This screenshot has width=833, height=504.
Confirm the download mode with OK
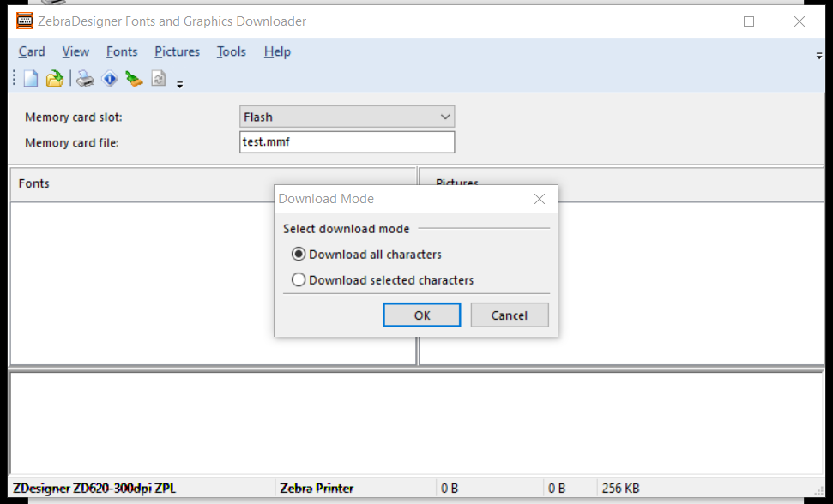pyautogui.click(x=422, y=315)
